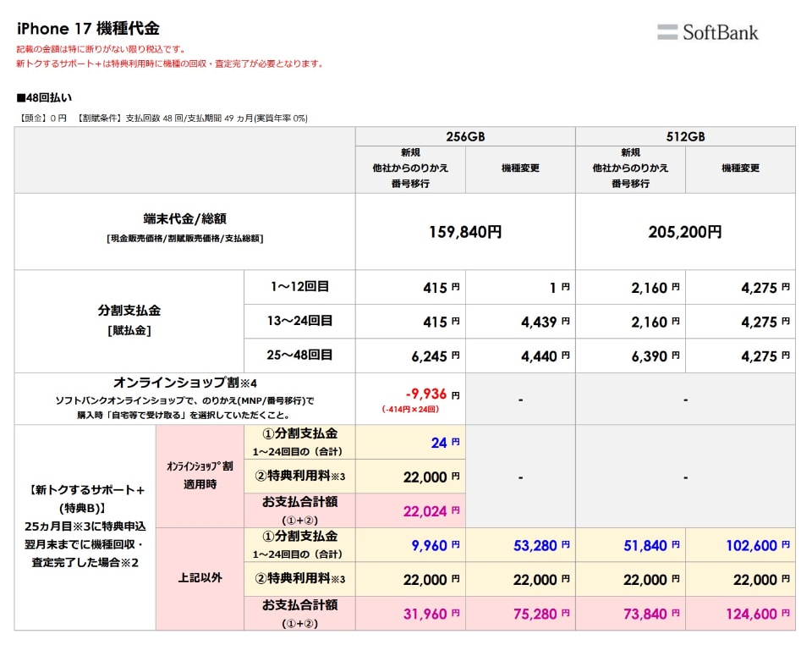Click the "端末代金/総額" row label
Image resolution: width=812 pixels, height=645 pixels.
[x=185, y=218]
